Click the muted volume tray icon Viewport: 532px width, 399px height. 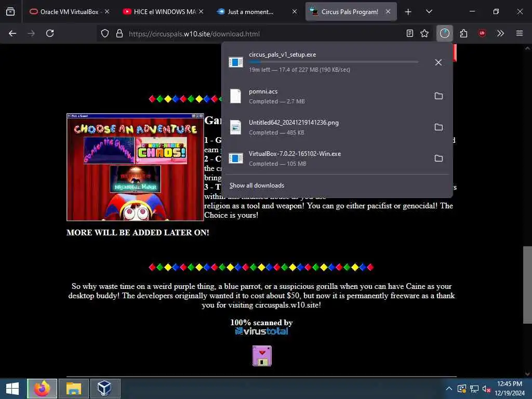[486, 389]
